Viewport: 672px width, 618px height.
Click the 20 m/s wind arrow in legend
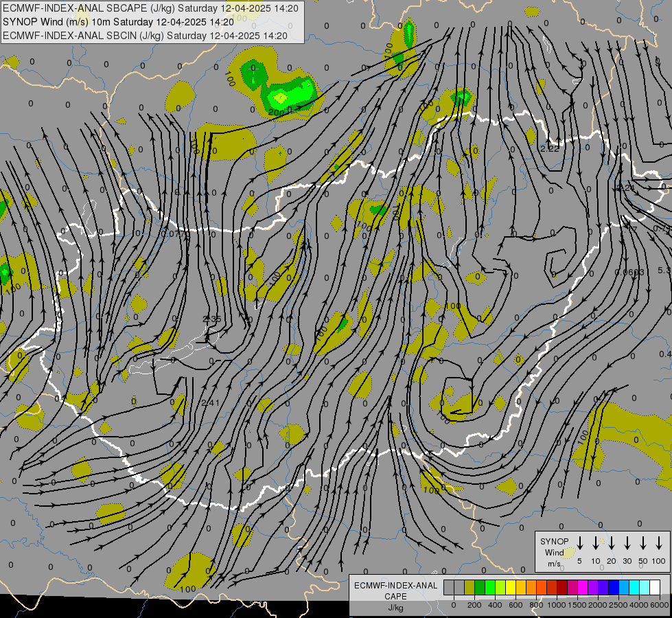pos(611,542)
